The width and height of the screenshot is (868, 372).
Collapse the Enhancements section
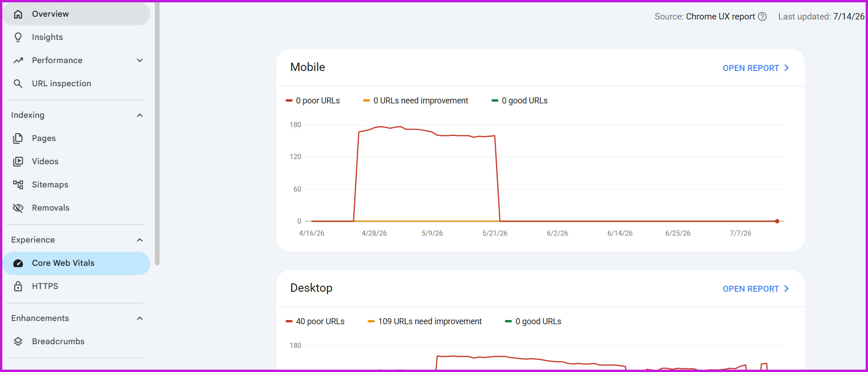tap(140, 318)
